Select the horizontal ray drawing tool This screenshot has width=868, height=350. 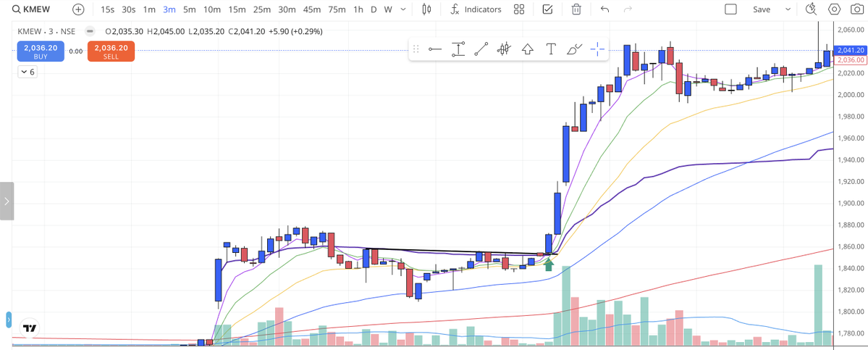click(x=434, y=49)
